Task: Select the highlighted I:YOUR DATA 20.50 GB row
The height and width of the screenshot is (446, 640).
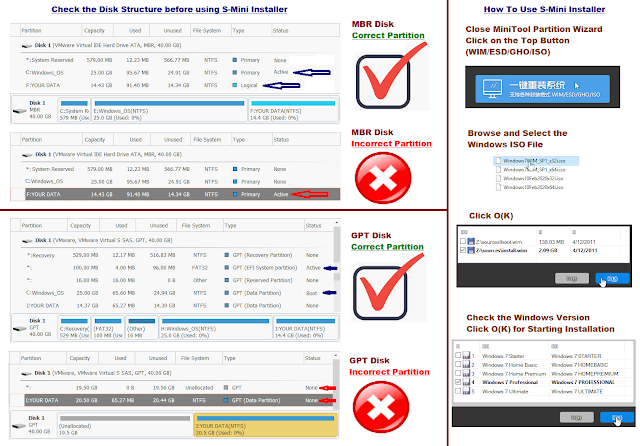Action: pos(179,400)
